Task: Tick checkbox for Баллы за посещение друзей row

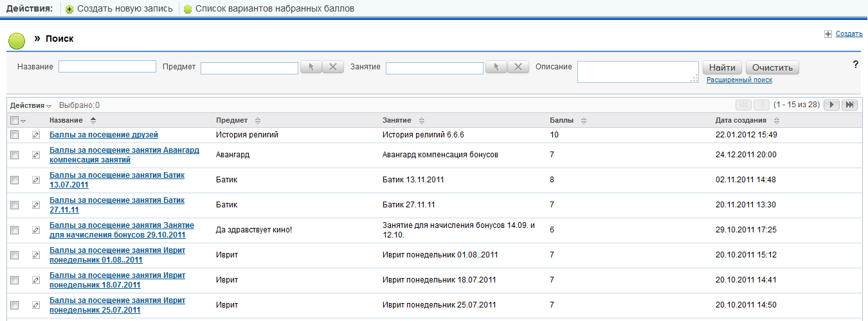Action: coord(14,135)
